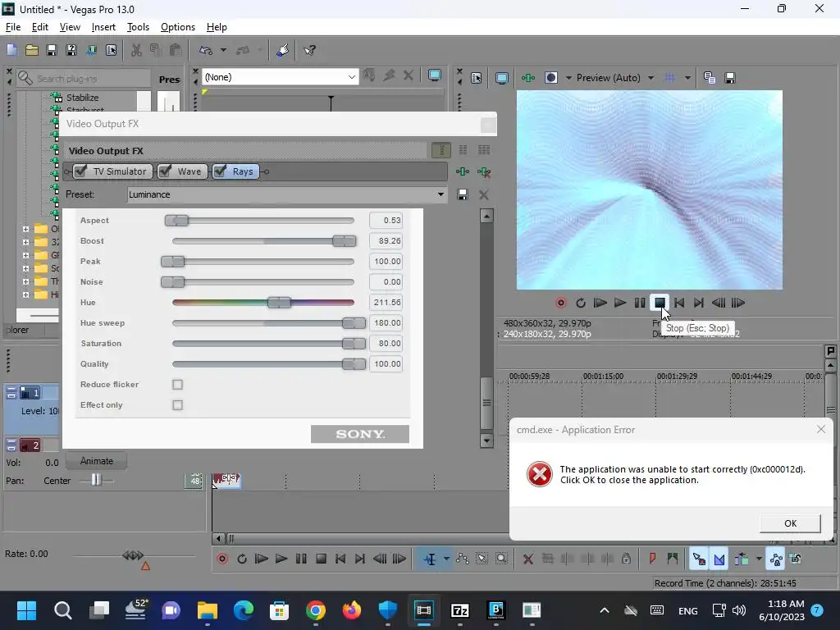This screenshot has height=630, width=840.
Task: Open the Overlays grid dropdown arrow
Action: pyautogui.click(x=687, y=78)
